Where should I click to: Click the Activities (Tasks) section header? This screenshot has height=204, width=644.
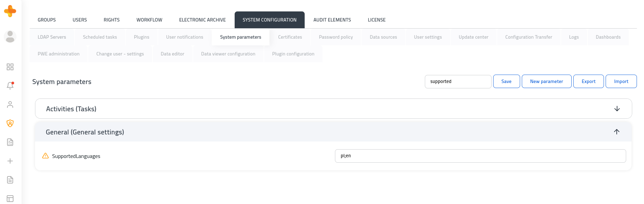[333, 109]
